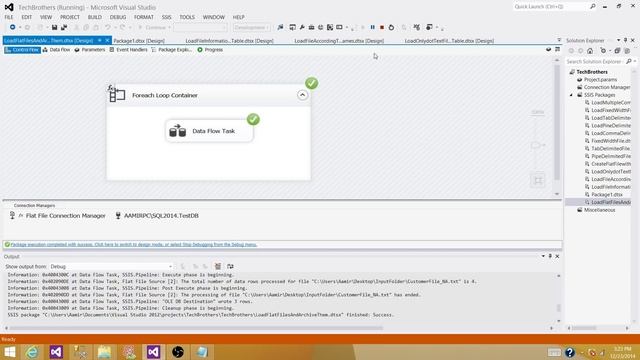640x360 pixels.
Task: Click the Foreach Loop Container icon
Action: coord(117,95)
